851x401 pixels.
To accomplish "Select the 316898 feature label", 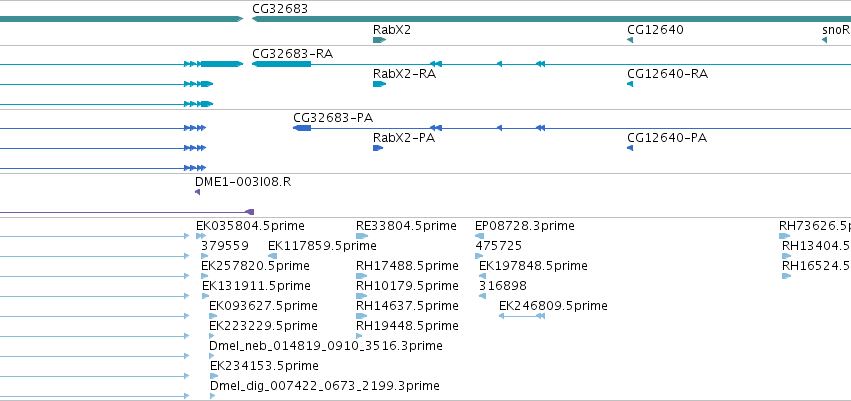I will [503, 286].
